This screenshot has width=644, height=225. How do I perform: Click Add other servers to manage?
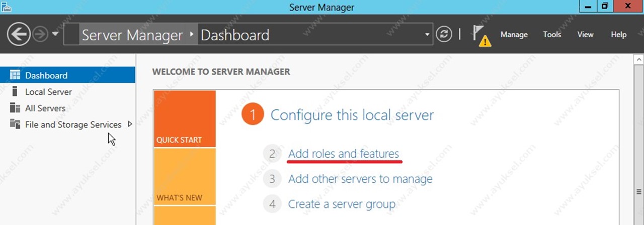[x=360, y=179]
